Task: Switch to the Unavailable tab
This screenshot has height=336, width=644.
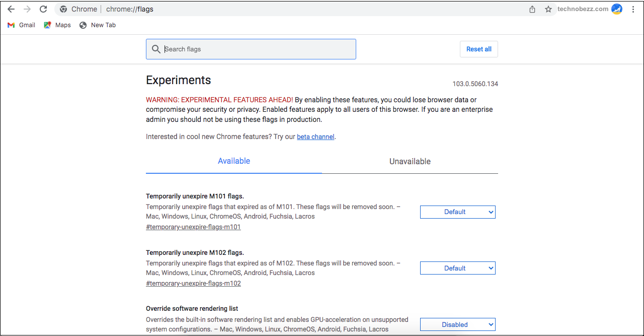Action: [x=410, y=161]
